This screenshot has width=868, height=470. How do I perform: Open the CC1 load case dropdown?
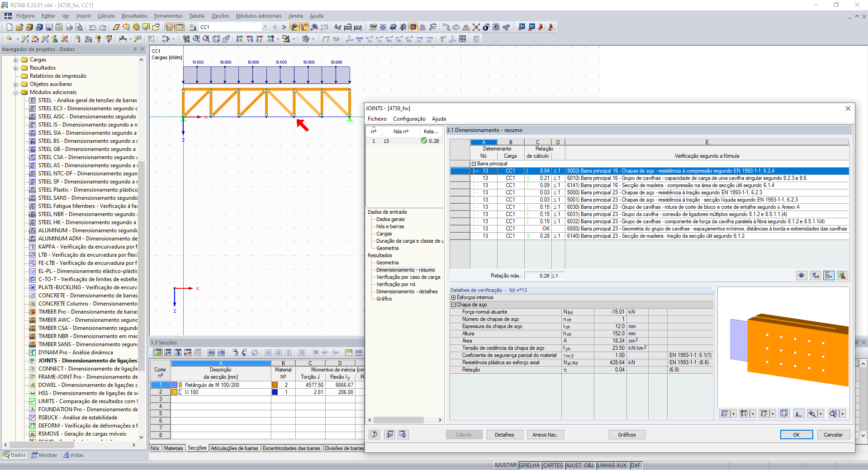(265, 27)
